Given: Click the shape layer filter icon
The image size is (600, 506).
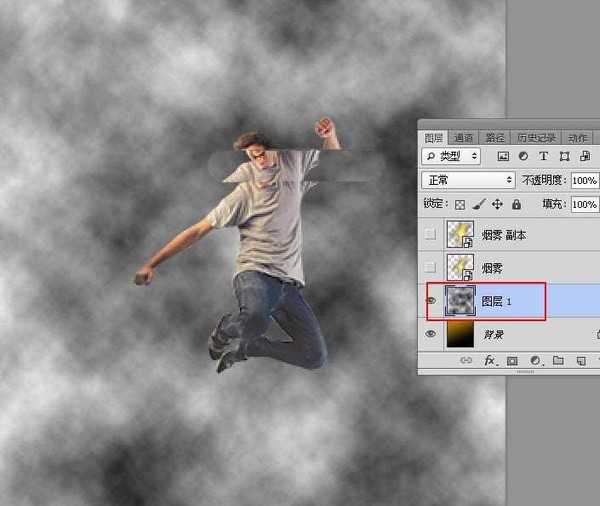Looking at the screenshot, I should [x=564, y=157].
